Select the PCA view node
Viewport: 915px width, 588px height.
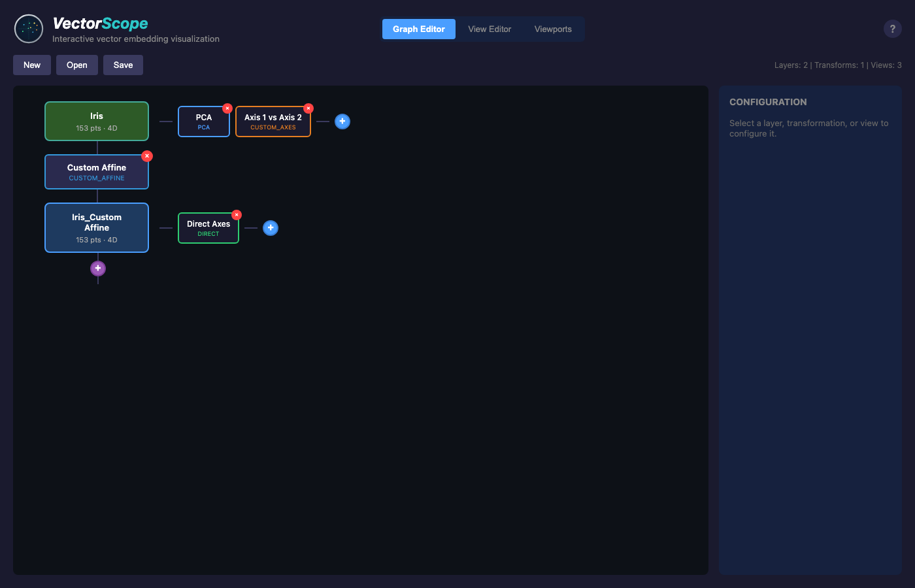coord(203,122)
